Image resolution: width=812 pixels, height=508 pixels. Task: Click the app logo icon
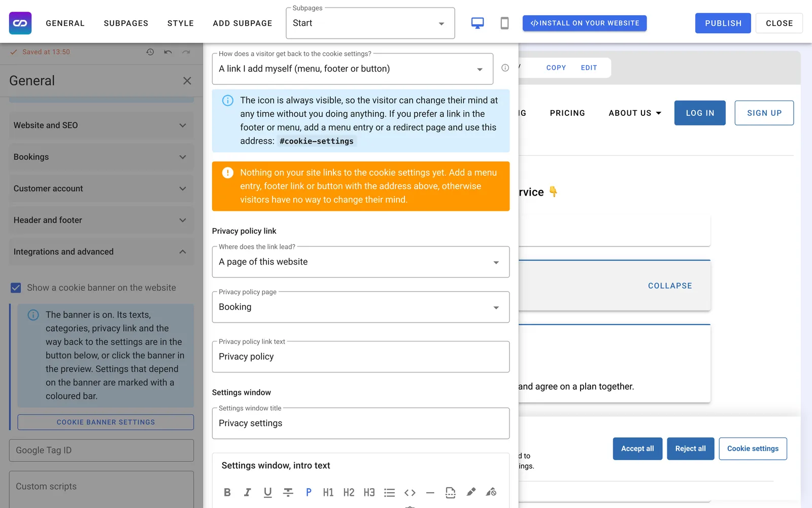pos(20,23)
